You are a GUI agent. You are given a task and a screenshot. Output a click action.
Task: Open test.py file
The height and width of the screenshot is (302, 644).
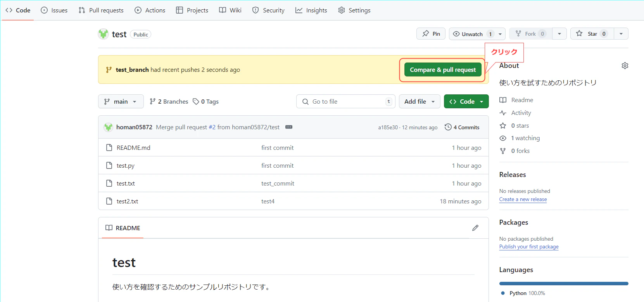coord(126,165)
